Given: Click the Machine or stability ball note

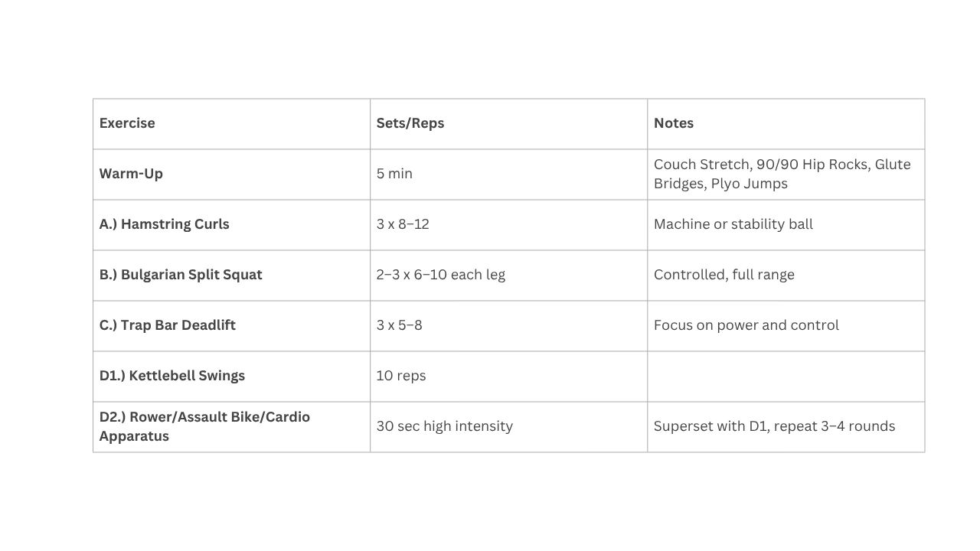Looking at the screenshot, I should 733,224.
